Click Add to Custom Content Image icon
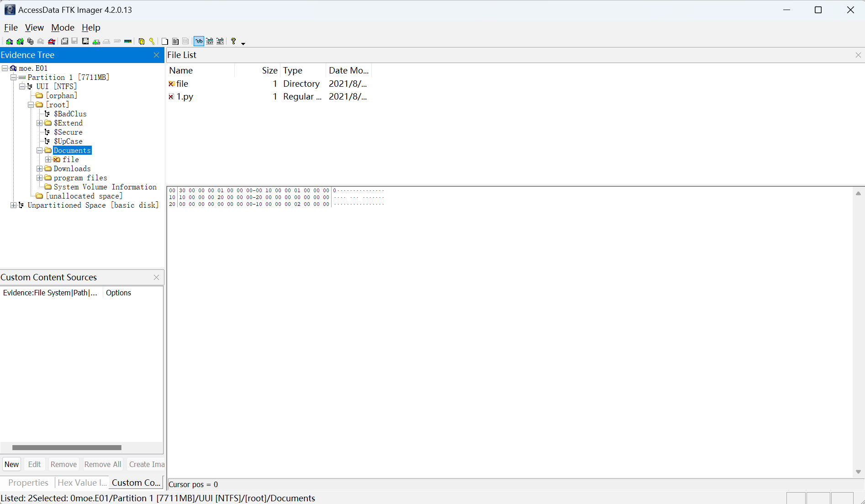Screen dimensions: 865x504 tap(96, 42)
